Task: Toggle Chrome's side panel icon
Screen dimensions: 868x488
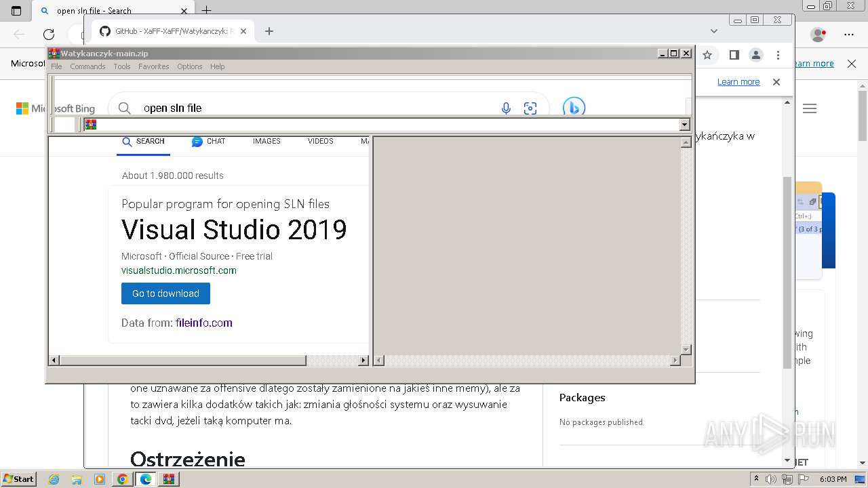Action: (734, 55)
